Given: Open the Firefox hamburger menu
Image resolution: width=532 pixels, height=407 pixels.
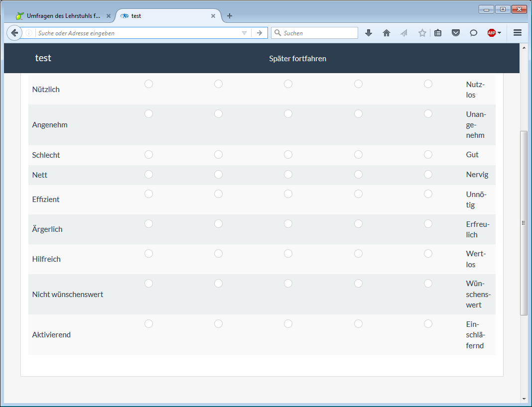Looking at the screenshot, I should 518,33.
